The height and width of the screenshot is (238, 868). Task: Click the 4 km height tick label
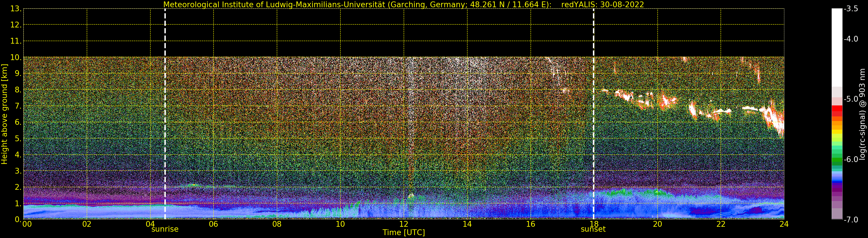coord(18,155)
